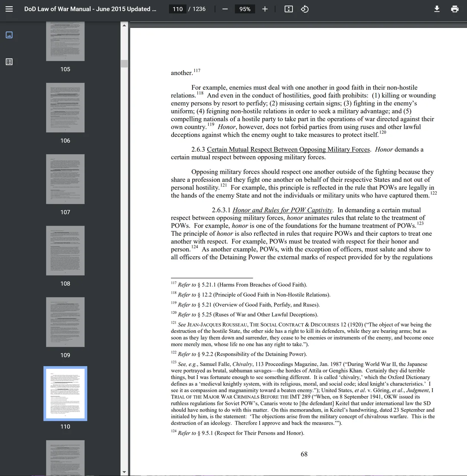Open page 109 thumbnail
The width and height of the screenshot is (467, 476).
click(x=65, y=322)
